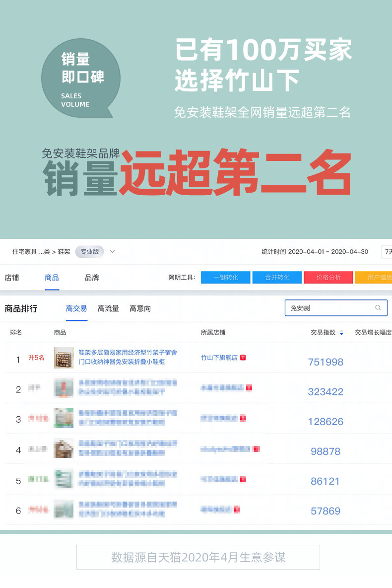Screen dimensions: 392x588
Task: Click the 交易指数 column header
Action: click(x=323, y=333)
